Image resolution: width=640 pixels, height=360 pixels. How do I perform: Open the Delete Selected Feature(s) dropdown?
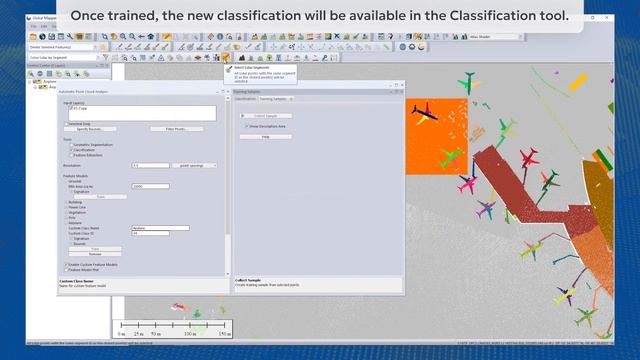(95, 47)
